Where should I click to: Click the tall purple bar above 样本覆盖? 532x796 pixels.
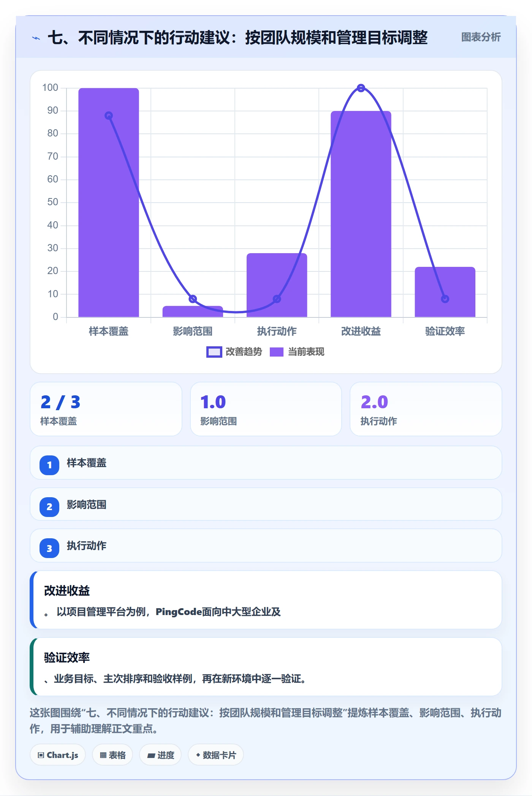(109, 203)
